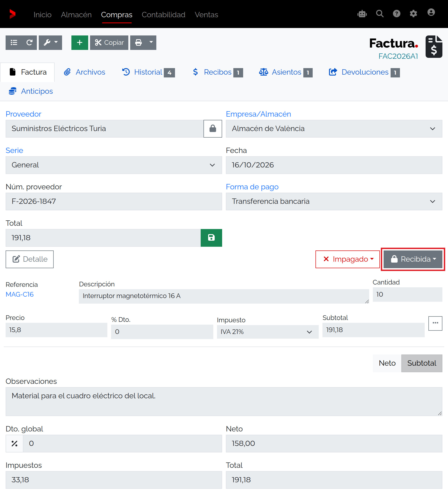This screenshot has height=500, width=448.
Task: Open help via the question mark icon
Action: click(x=397, y=14)
